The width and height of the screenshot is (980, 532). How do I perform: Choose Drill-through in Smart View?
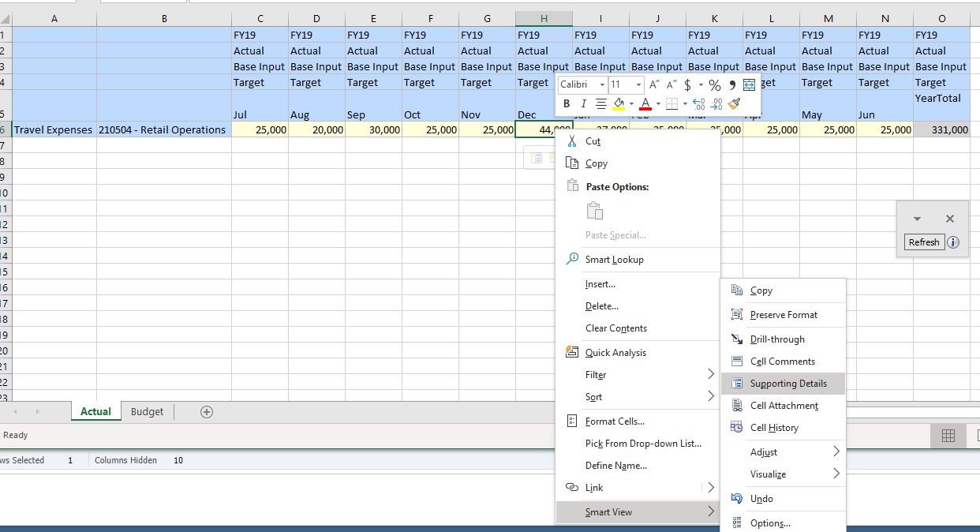[783, 339]
